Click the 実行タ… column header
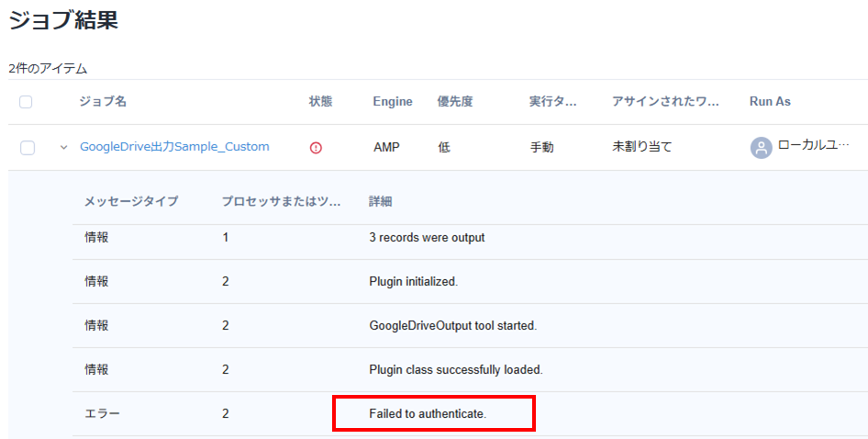This screenshot has height=439, width=868. (553, 102)
